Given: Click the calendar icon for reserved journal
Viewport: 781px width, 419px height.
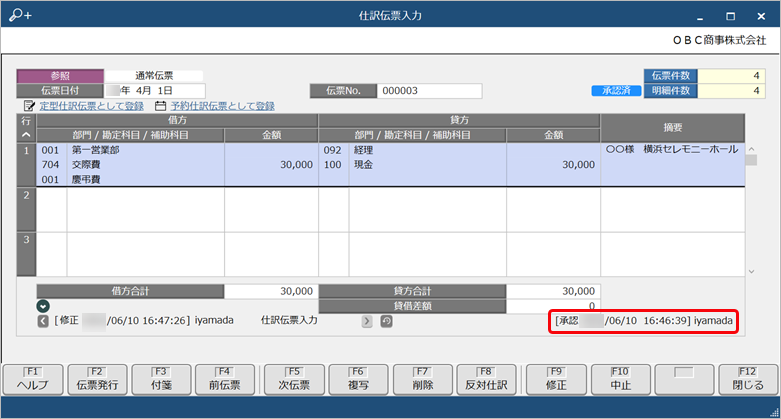Looking at the screenshot, I should pyautogui.click(x=160, y=106).
